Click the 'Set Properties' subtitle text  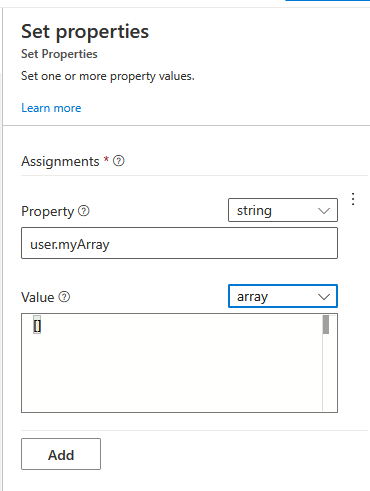point(59,54)
